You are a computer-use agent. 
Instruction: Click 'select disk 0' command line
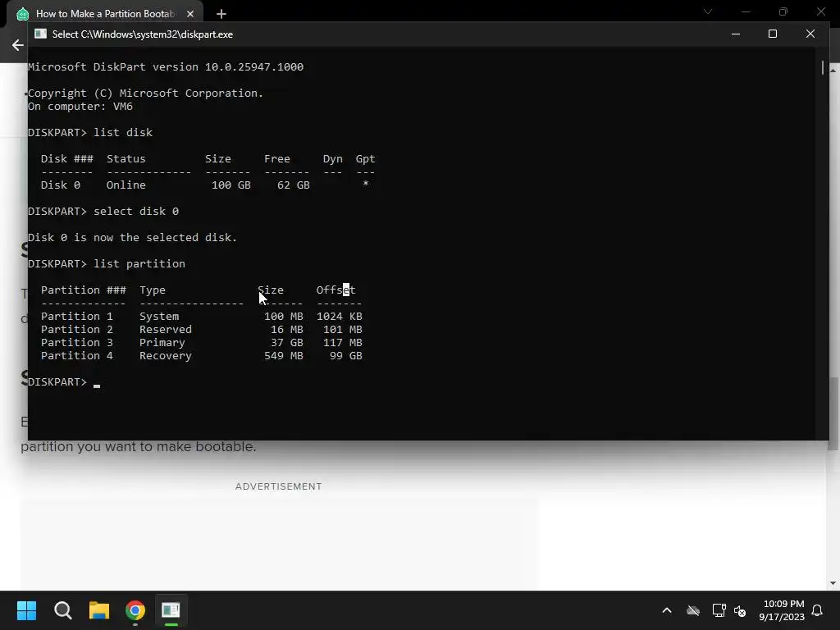tap(136, 211)
